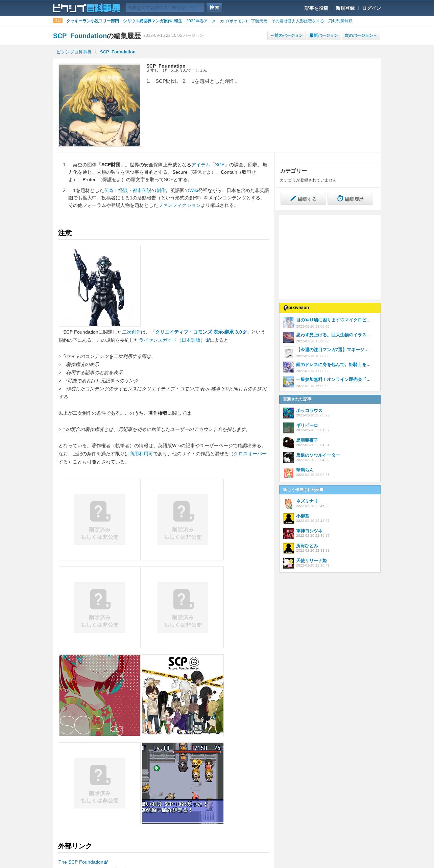The image size is (434, 868).
Task: Click the 小柳基 no-image thumbnail icon
Action: click(288, 518)
